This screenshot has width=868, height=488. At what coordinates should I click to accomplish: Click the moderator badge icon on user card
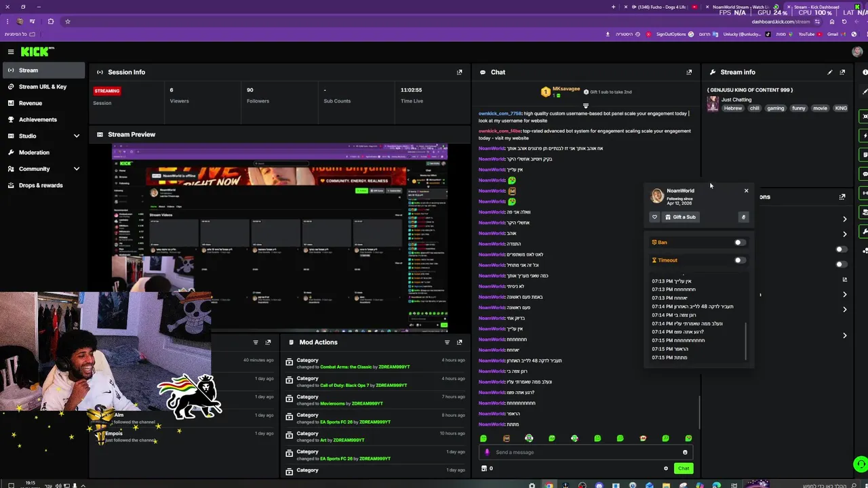[x=743, y=217]
